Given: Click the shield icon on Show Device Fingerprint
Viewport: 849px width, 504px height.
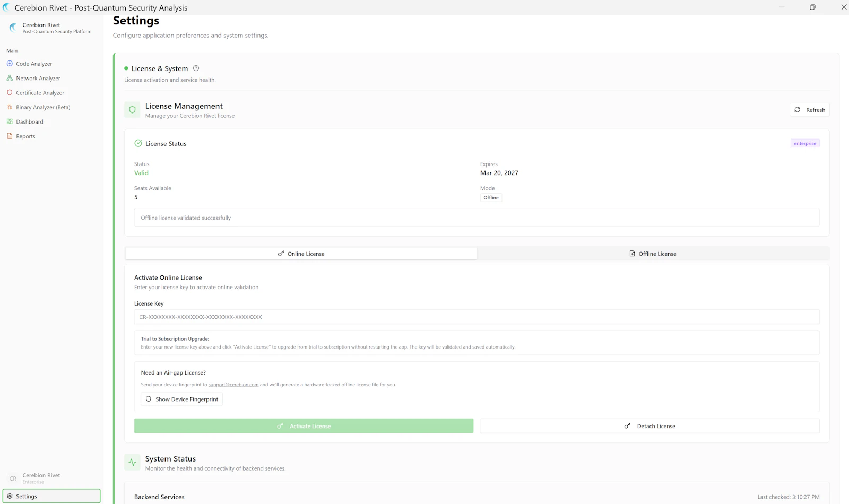Looking at the screenshot, I should tap(149, 399).
